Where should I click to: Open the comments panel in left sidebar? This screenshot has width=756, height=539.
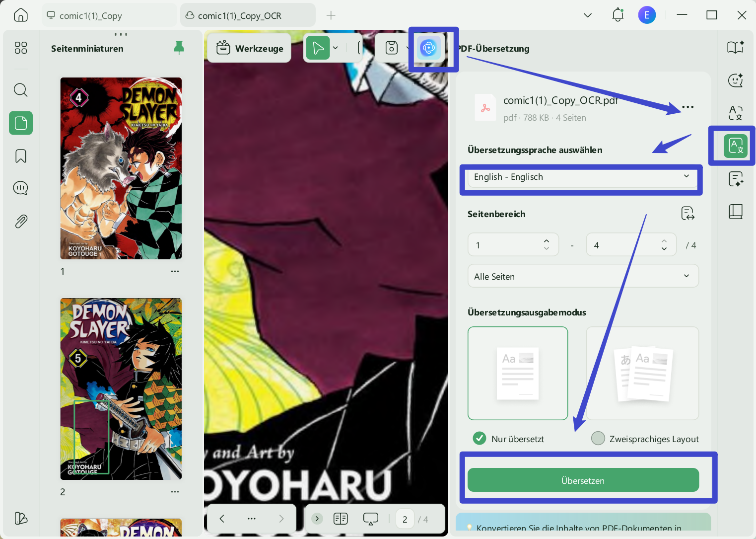pyautogui.click(x=20, y=188)
